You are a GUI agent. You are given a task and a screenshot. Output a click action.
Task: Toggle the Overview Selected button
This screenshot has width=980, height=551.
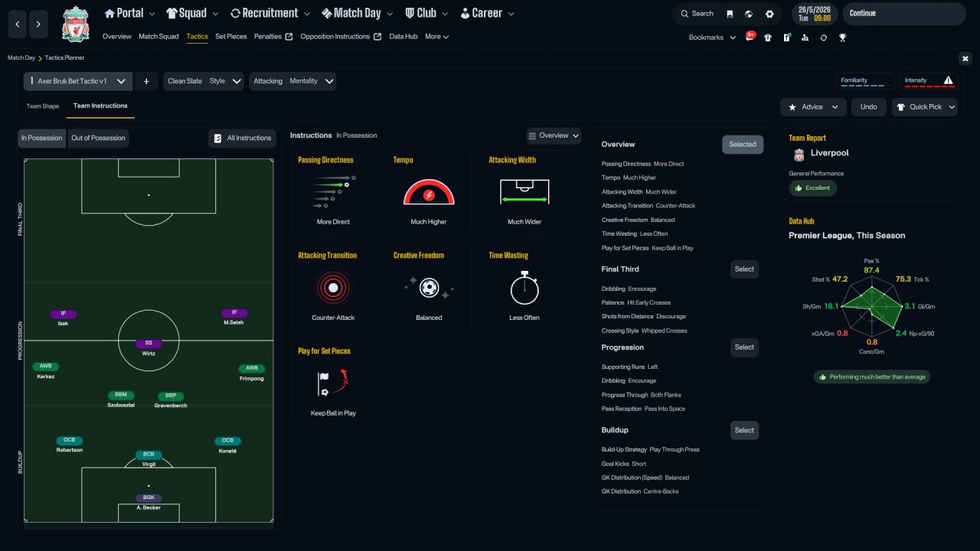pyautogui.click(x=743, y=145)
